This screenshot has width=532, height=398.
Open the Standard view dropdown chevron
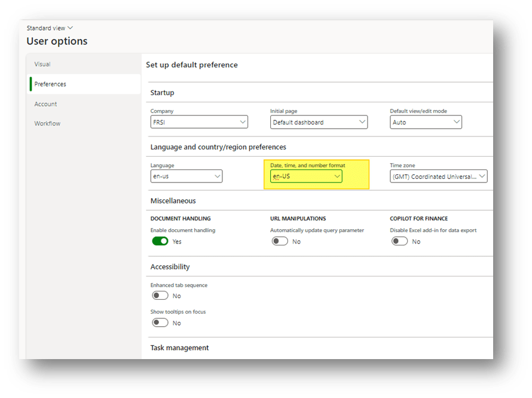tap(71, 28)
